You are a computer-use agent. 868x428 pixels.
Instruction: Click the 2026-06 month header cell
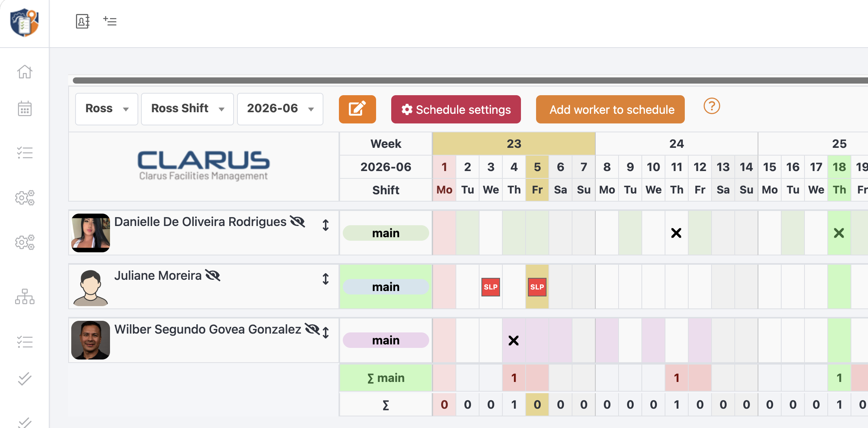[x=386, y=167]
